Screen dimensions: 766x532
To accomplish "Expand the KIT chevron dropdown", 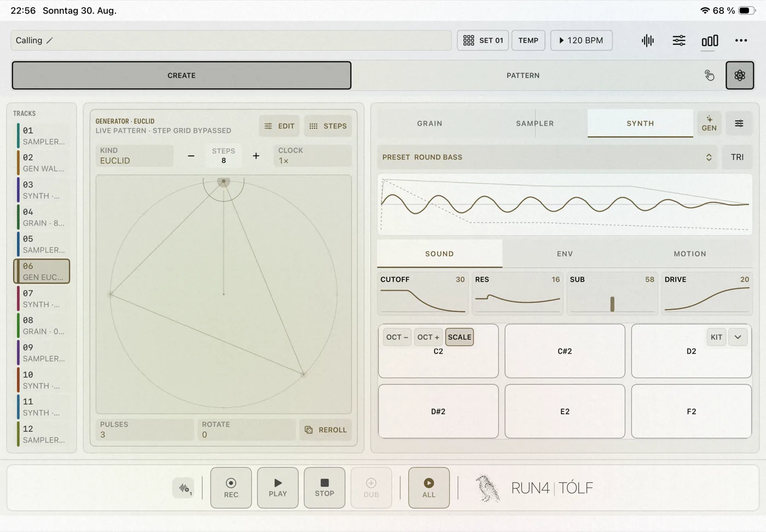I will tap(738, 337).
